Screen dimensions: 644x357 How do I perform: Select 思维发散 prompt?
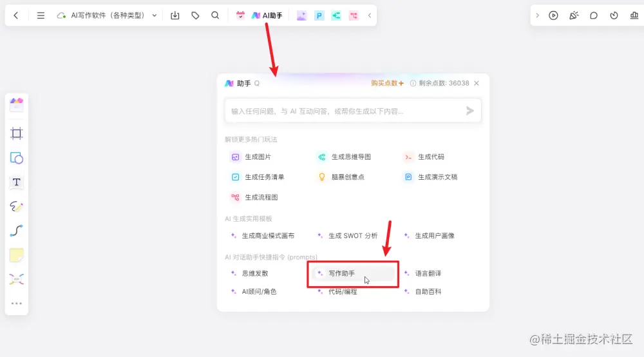[x=250, y=273]
